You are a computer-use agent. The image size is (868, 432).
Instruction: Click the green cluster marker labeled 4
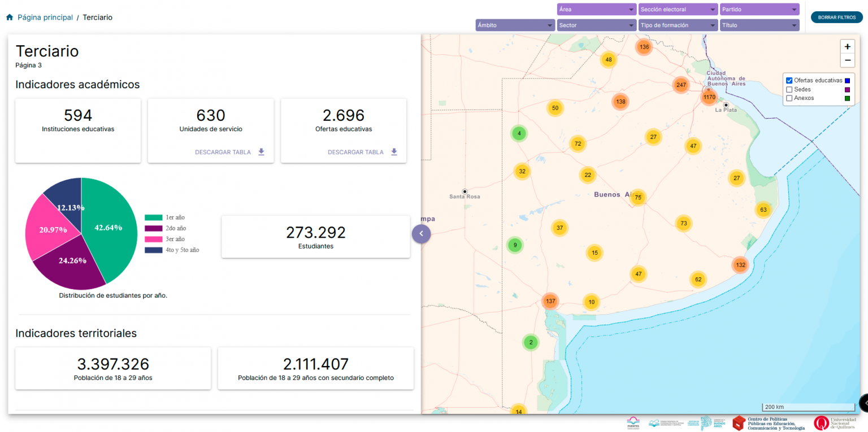tap(519, 134)
